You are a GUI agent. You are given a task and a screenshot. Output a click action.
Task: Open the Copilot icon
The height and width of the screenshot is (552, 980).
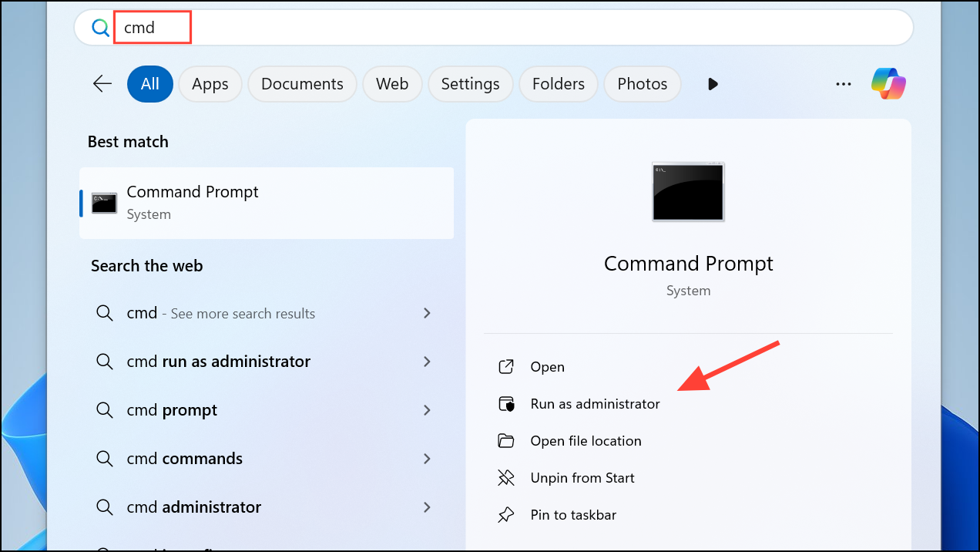(889, 83)
